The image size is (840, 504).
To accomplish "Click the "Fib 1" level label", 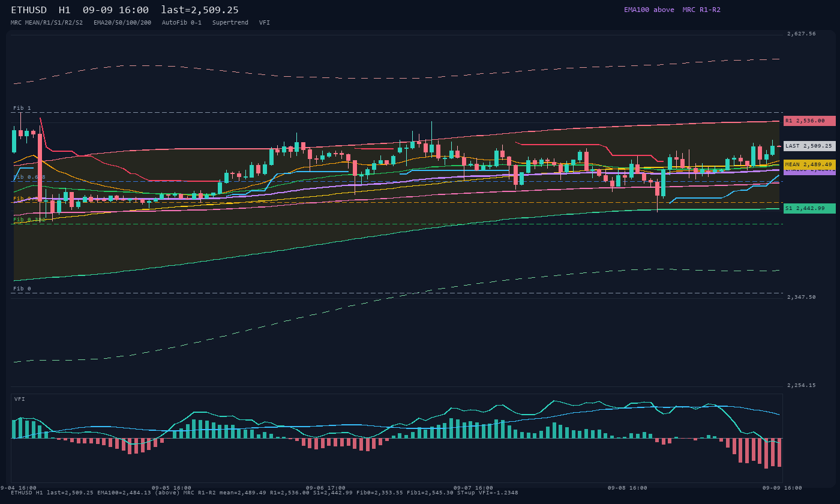I will 22,108.
